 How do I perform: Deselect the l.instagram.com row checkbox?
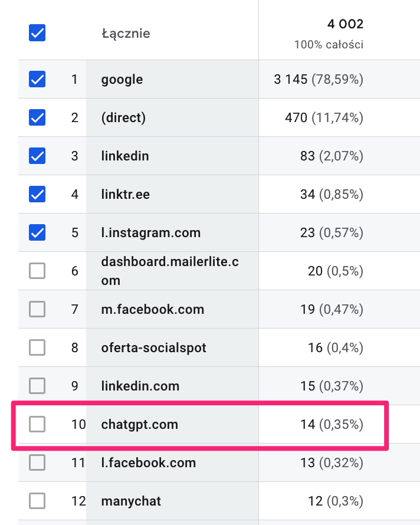pyautogui.click(x=37, y=232)
